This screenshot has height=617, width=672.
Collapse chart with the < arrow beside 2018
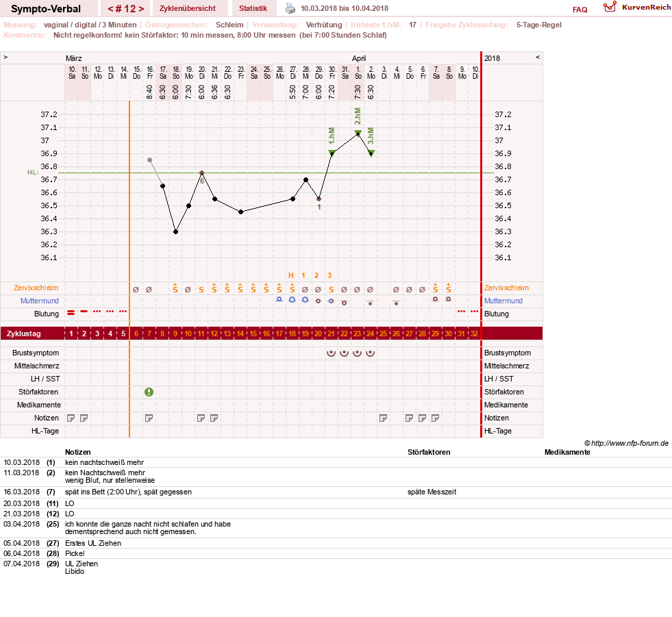coord(538,57)
